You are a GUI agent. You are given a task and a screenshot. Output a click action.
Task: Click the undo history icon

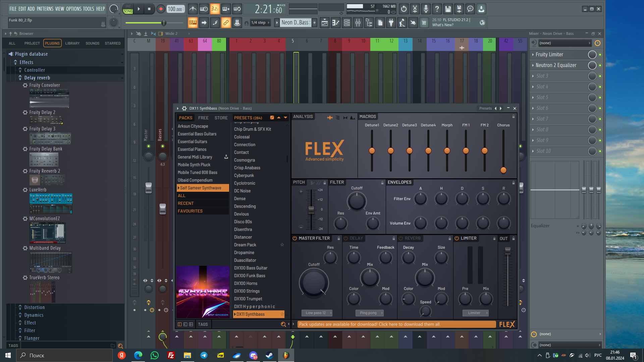point(404,9)
